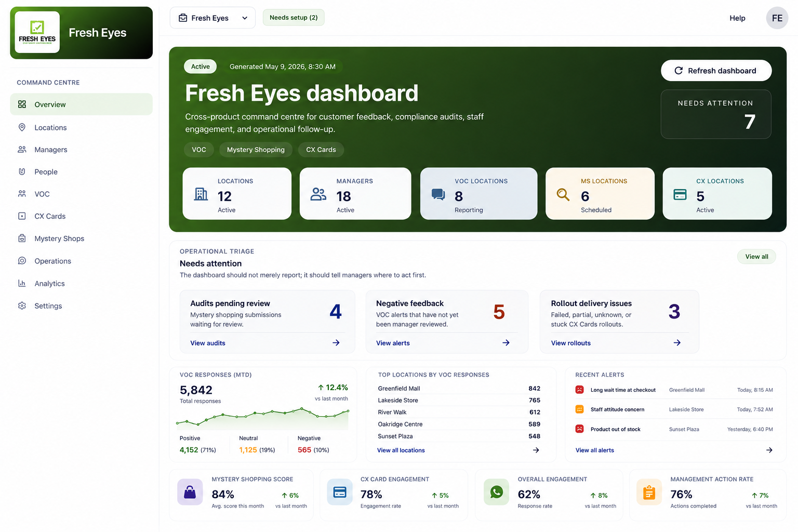
Task: Click the Needs Attention 7 card
Action: tap(716, 114)
